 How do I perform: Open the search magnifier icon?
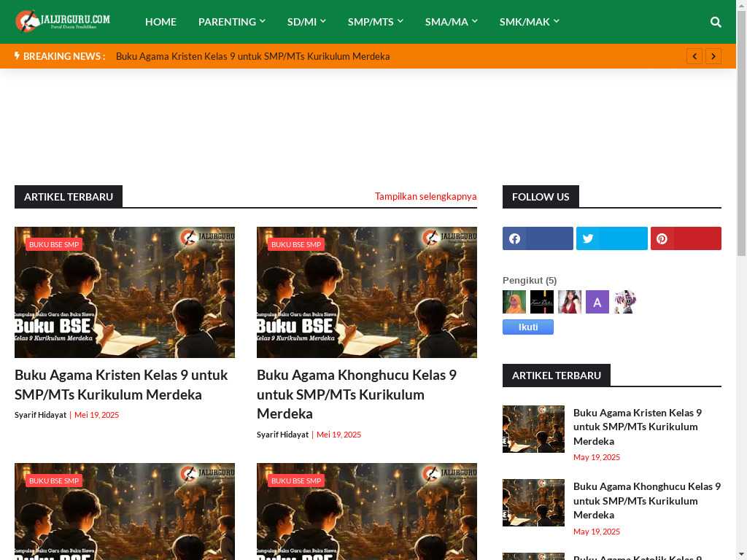[x=716, y=22]
